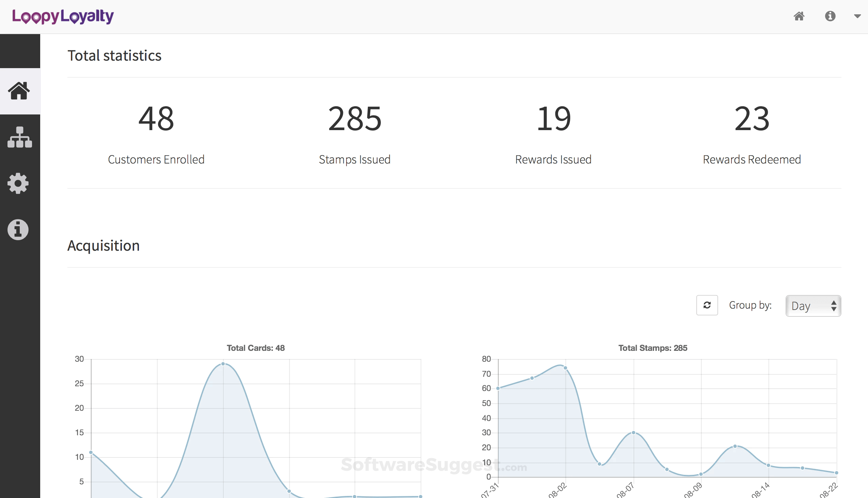Click the peak point on Total Cards chart
This screenshot has height=498, width=868.
coord(223,364)
